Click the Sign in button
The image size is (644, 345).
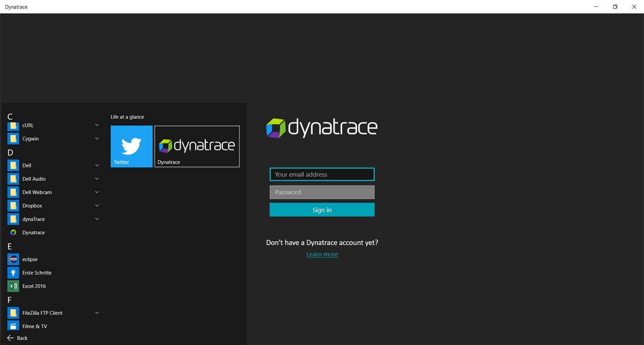[x=322, y=210]
